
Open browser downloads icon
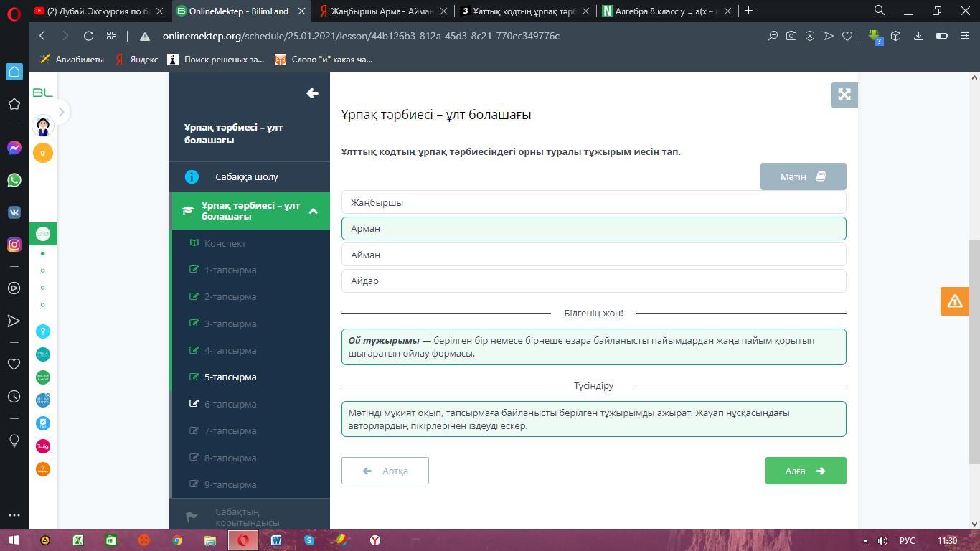pyautogui.click(x=918, y=36)
